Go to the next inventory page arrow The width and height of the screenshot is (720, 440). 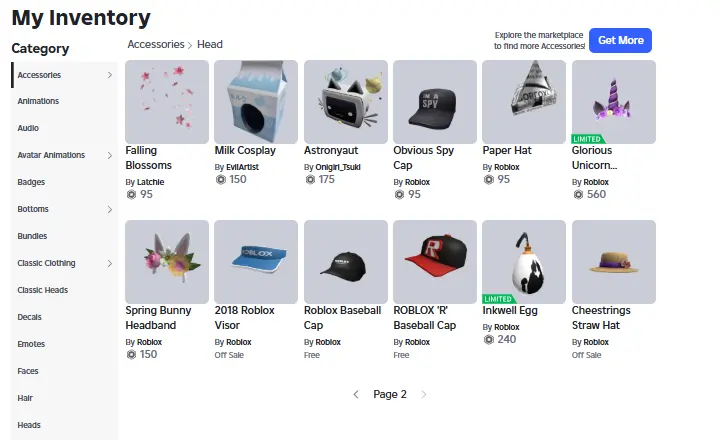(424, 394)
